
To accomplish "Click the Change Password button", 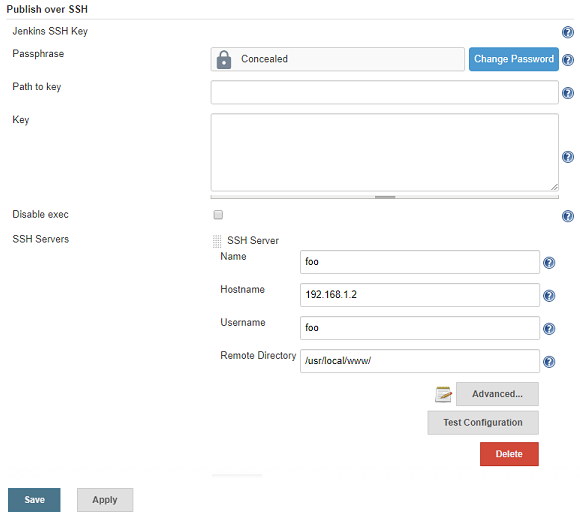I will point(513,59).
